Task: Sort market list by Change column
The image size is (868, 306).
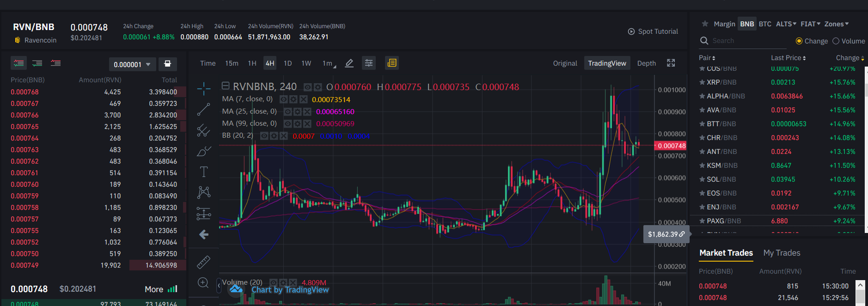Action: [x=850, y=58]
